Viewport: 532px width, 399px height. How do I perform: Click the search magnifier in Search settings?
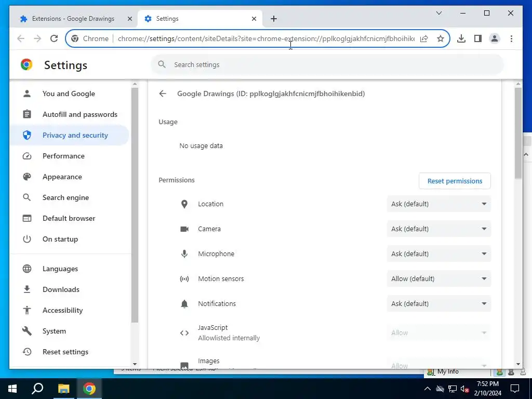162,64
